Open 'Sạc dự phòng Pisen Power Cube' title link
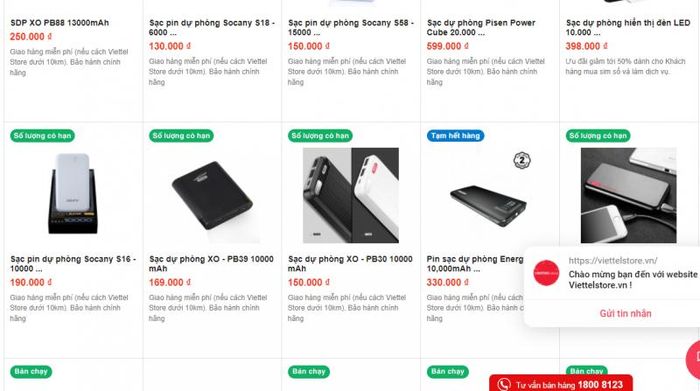The image size is (700, 391). (x=481, y=27)
